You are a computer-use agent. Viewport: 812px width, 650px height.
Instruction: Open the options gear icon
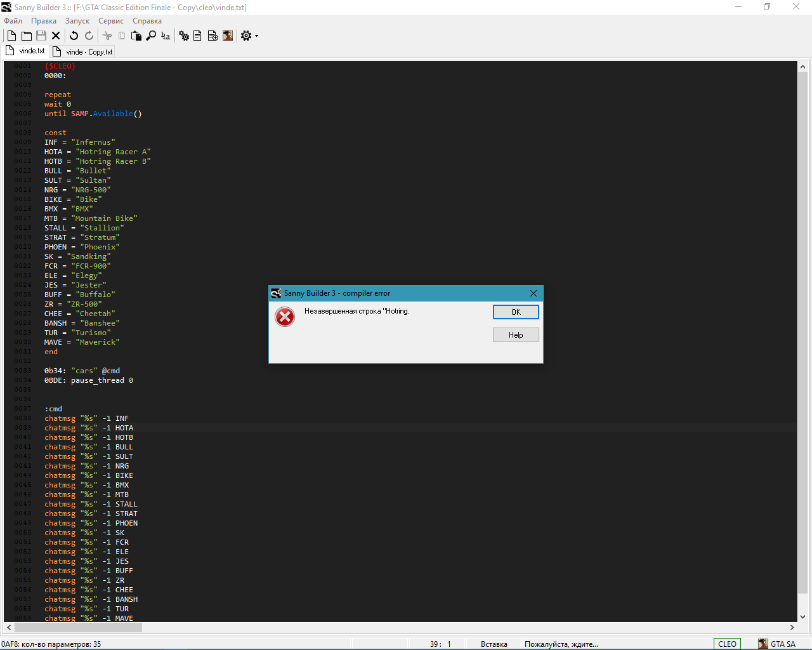pos(246,36)
